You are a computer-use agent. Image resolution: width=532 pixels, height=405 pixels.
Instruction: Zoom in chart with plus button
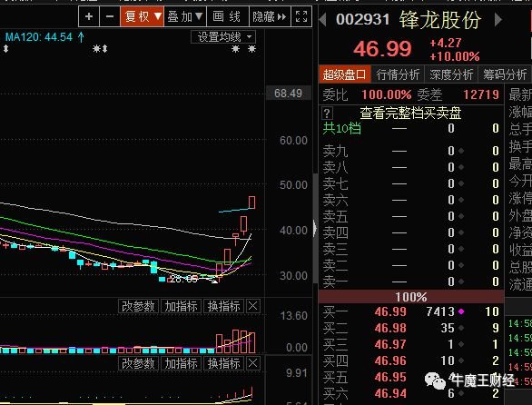click(89, 16)
